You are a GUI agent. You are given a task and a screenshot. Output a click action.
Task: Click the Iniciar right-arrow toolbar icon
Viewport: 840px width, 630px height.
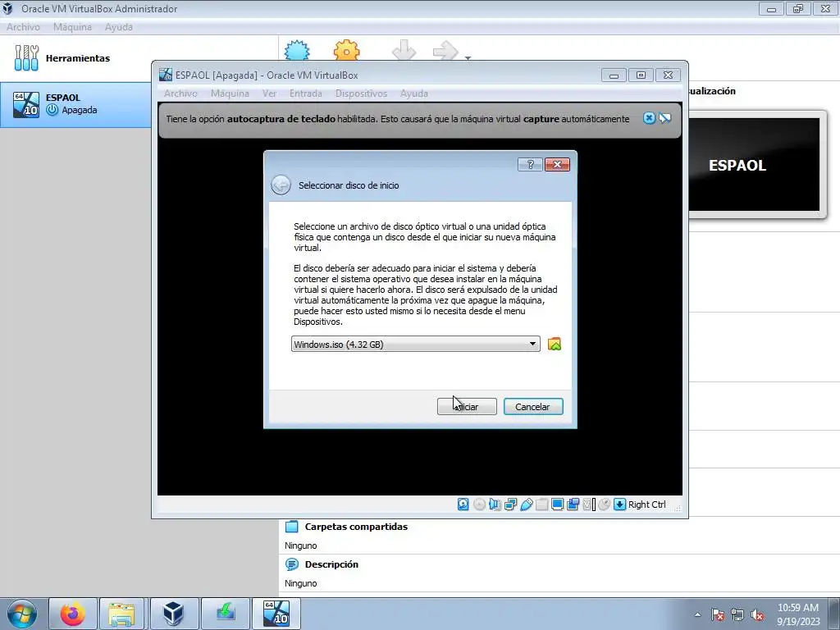pyautogui.click(x=445, y=51)
